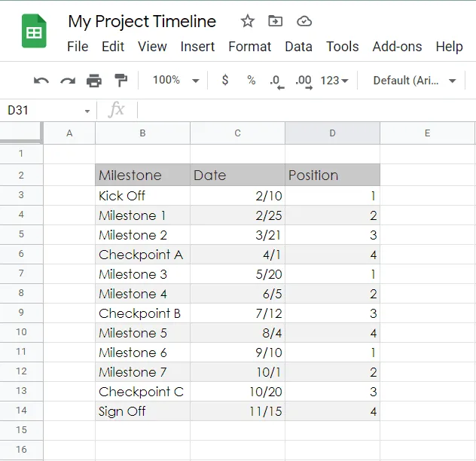Select the Checkpoint A cell
Viewport: 476px width, 461px height.
click(142, 255)
